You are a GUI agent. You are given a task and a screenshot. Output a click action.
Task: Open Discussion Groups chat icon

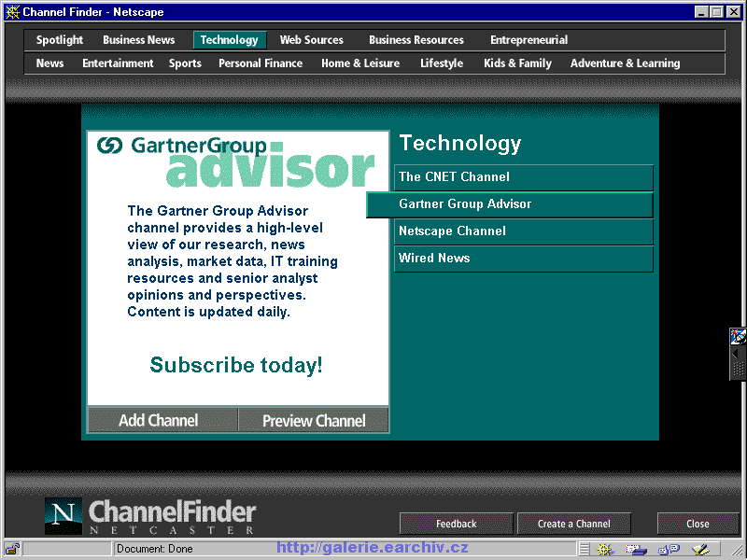point(669,550)
